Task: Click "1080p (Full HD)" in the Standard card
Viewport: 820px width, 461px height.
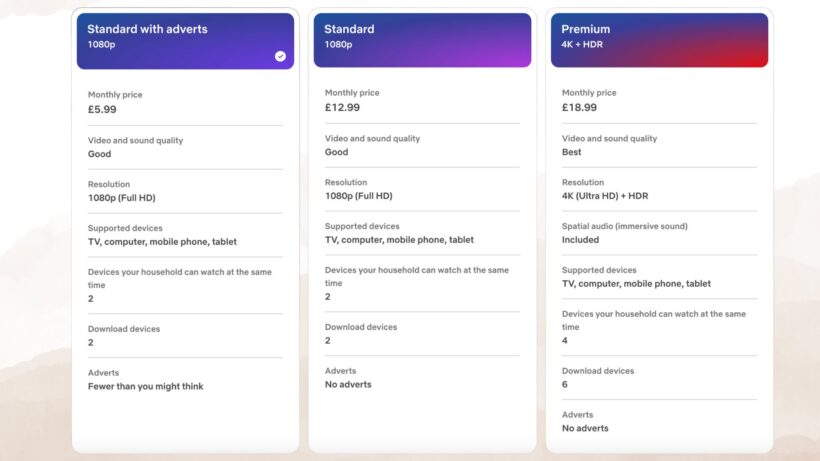Action: pos(358,196)
